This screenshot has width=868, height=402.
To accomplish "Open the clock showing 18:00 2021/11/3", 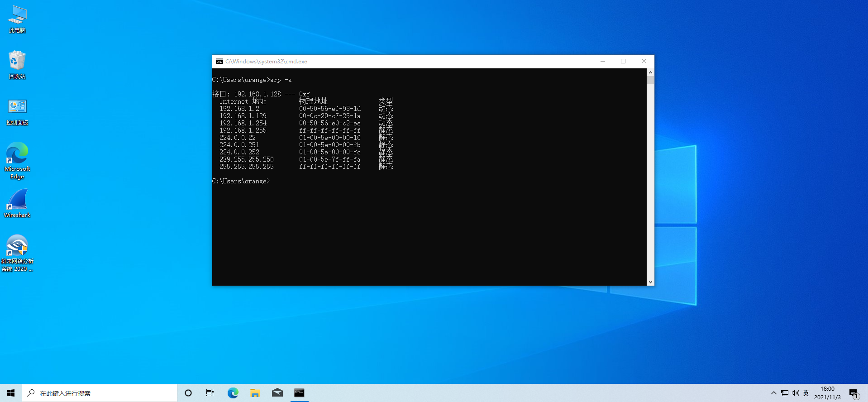I will (827, 393).
